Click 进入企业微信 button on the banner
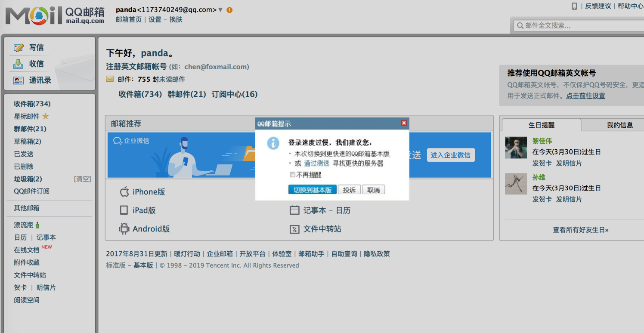This screenshot has width=644, height=333. coord(451,155)
